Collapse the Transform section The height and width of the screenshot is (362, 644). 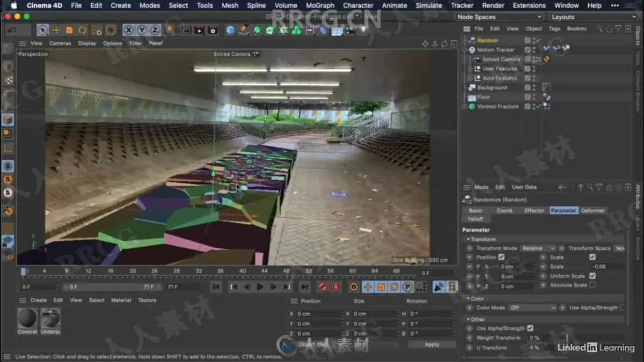pyautogui.click(x=468, y=239)
